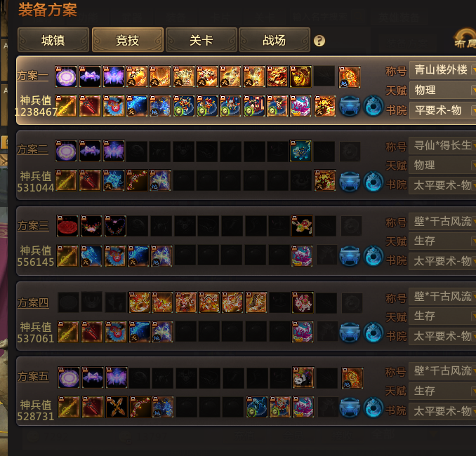Click the empty dark slot in 方案一 top row
Image resolution: width=476 pixels, height=456 pixels.
click(324, 76)
